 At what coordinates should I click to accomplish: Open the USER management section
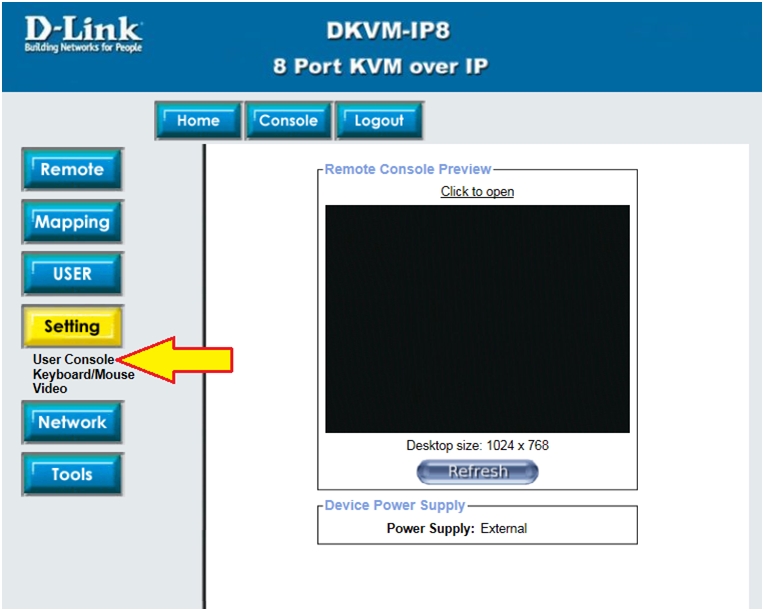(72, 274)
